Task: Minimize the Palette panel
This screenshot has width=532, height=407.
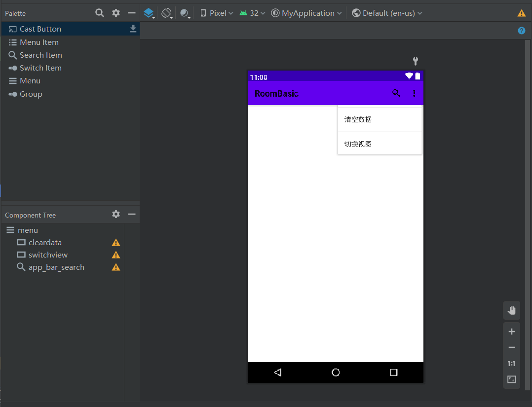Action: [132, 13]
